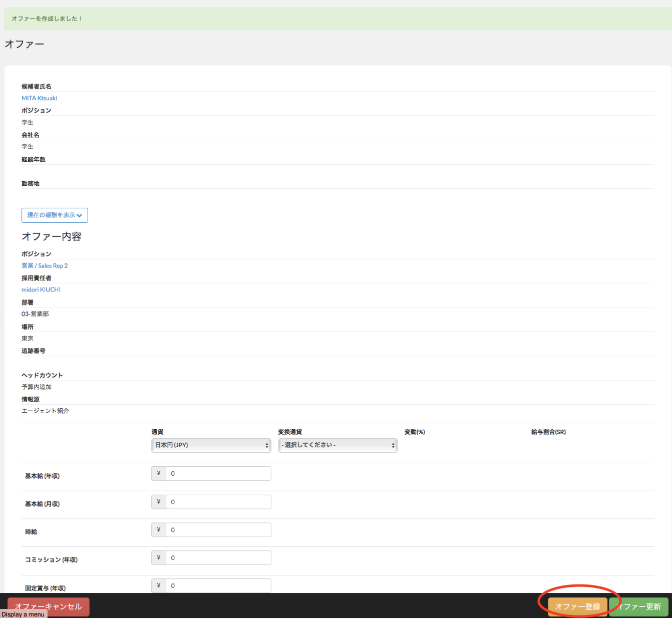The width and height of the screenshot is (672, 619).
Task: Open hiring manager midori KIUCHI link
Action: point(41,289)
